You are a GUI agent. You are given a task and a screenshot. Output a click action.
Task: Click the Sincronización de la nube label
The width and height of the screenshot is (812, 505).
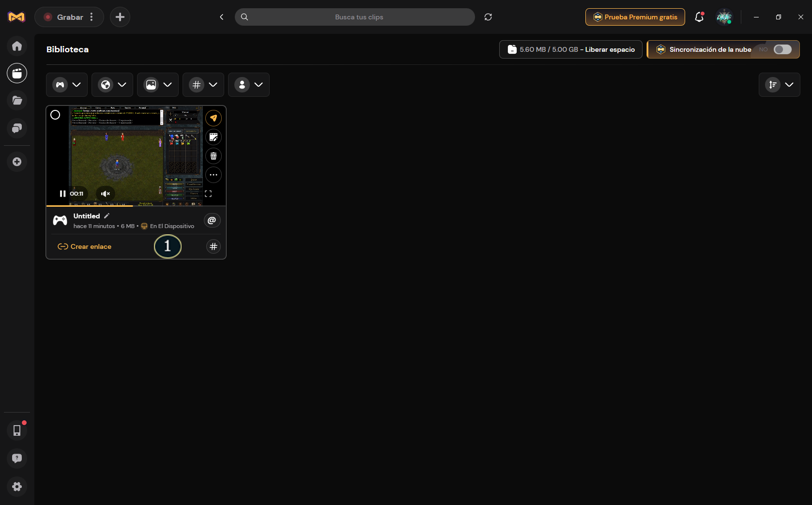710,49
